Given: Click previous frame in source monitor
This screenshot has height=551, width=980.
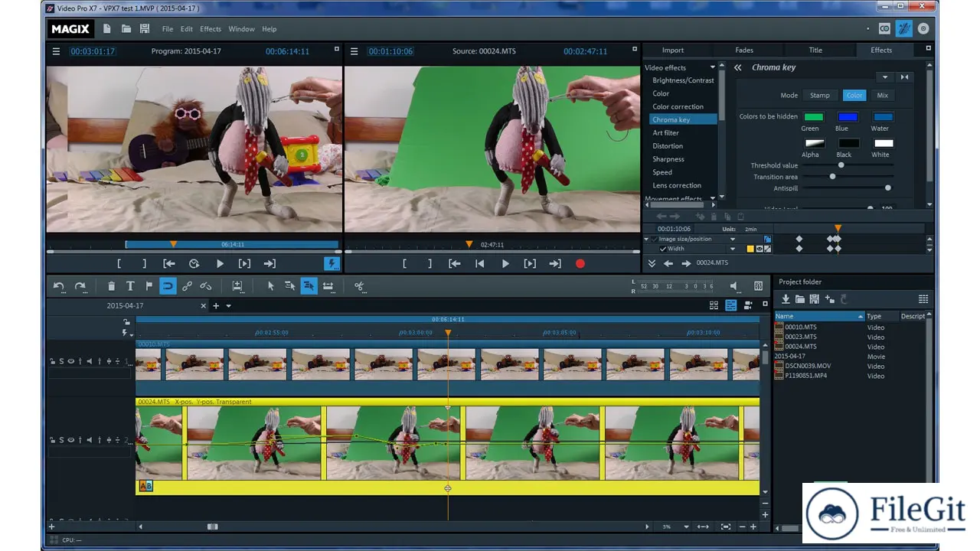Looking at the screenshot, I should (480, 263).
